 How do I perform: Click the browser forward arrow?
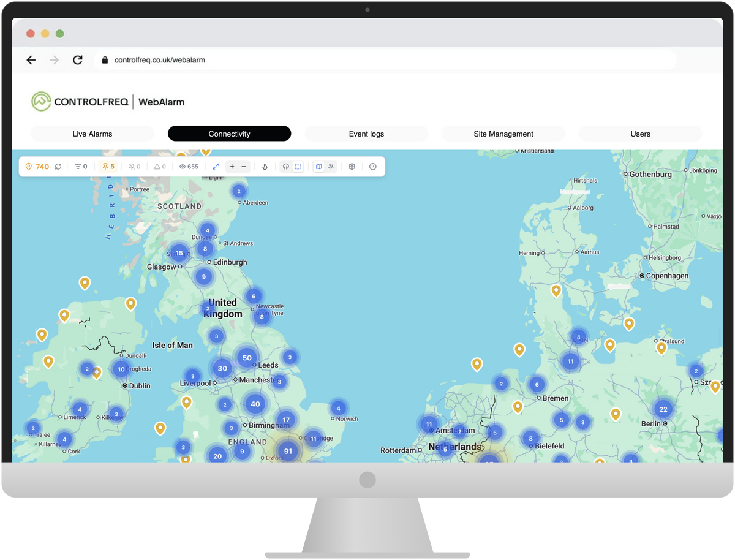tap(55, 60)
